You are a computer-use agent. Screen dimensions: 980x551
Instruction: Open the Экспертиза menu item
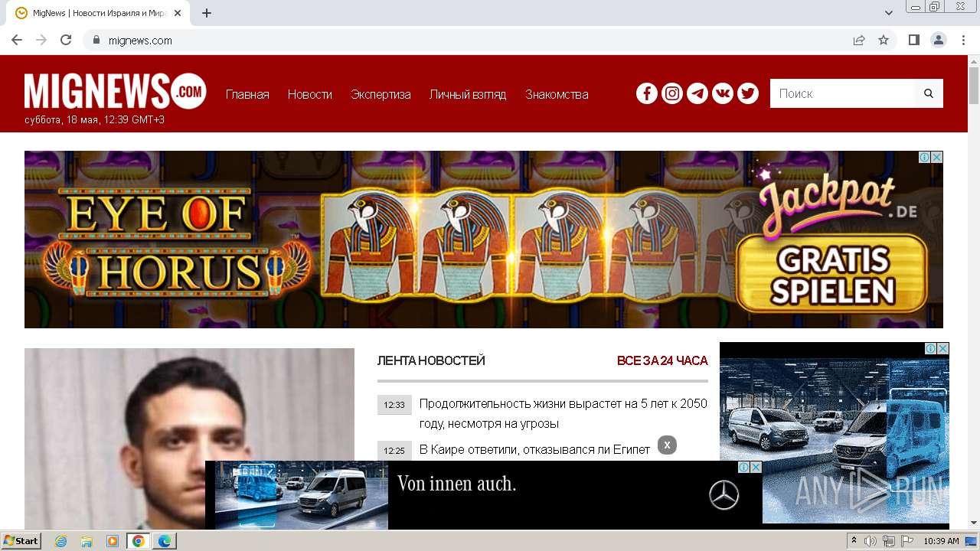(x=381, y=94)
